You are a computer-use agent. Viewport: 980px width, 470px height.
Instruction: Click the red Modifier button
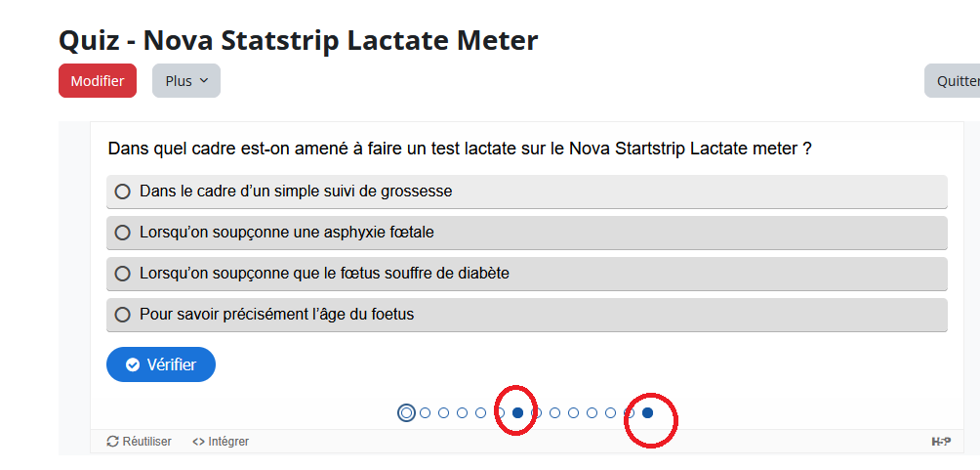tap(98, 81)
